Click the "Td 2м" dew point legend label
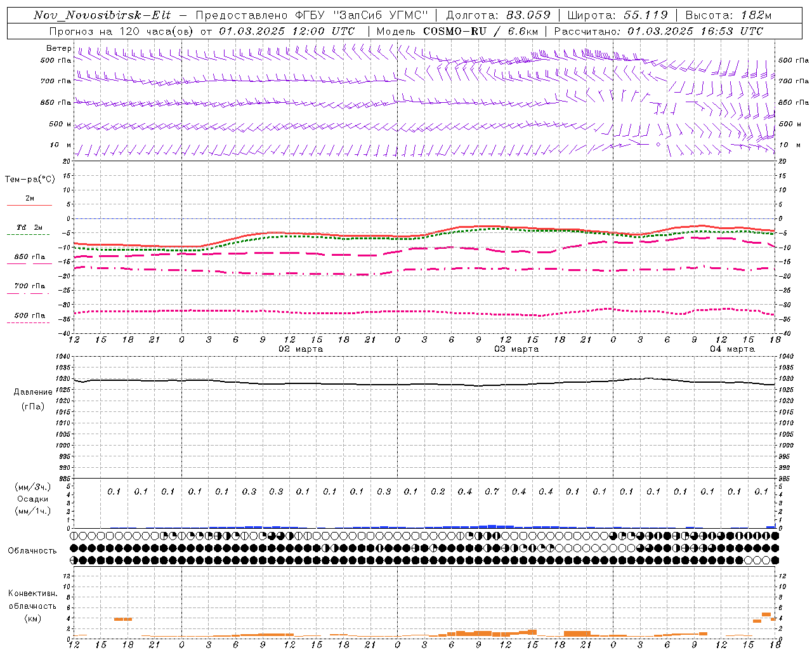Viewport: 812px width, 650px height. 30,227
